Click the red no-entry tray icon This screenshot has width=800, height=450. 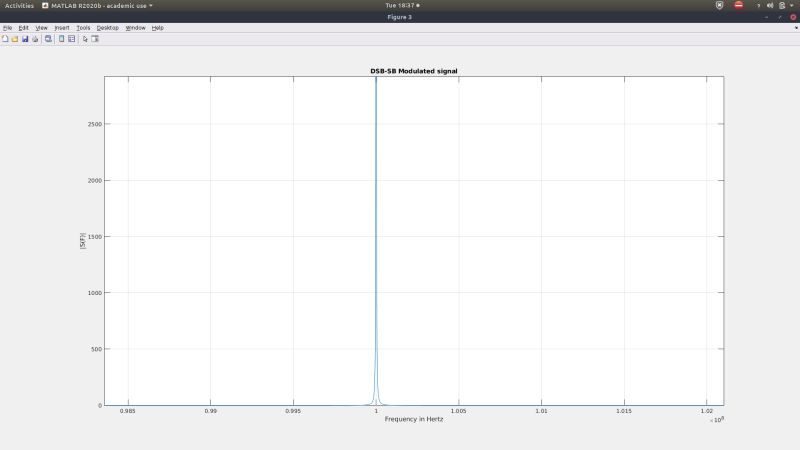[x=738, y=5]
